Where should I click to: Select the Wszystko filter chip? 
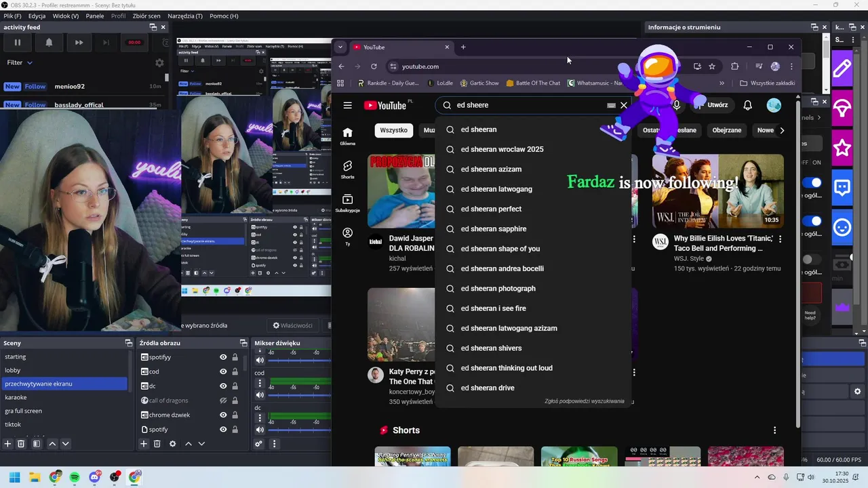(393, 130)
